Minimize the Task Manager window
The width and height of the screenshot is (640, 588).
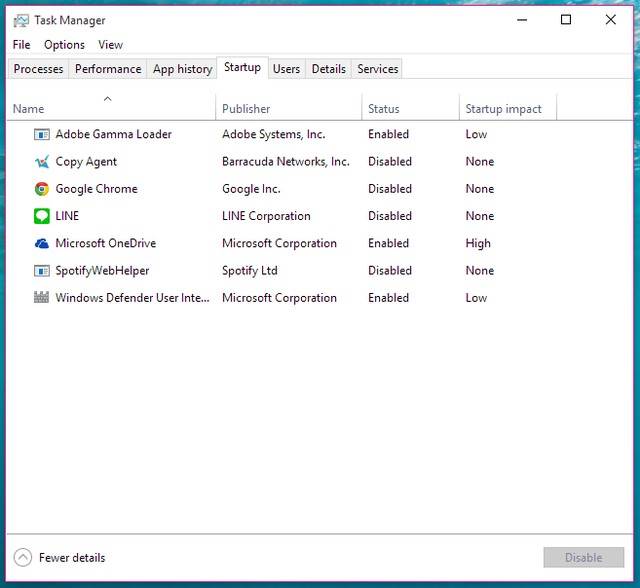point(522,20)
